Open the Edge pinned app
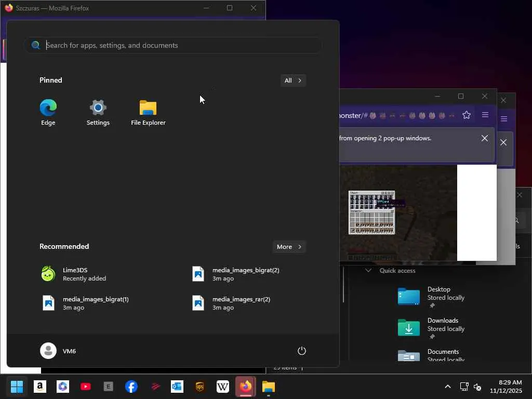This screenshot has width=532, height=399. click(x=48, y=113)
